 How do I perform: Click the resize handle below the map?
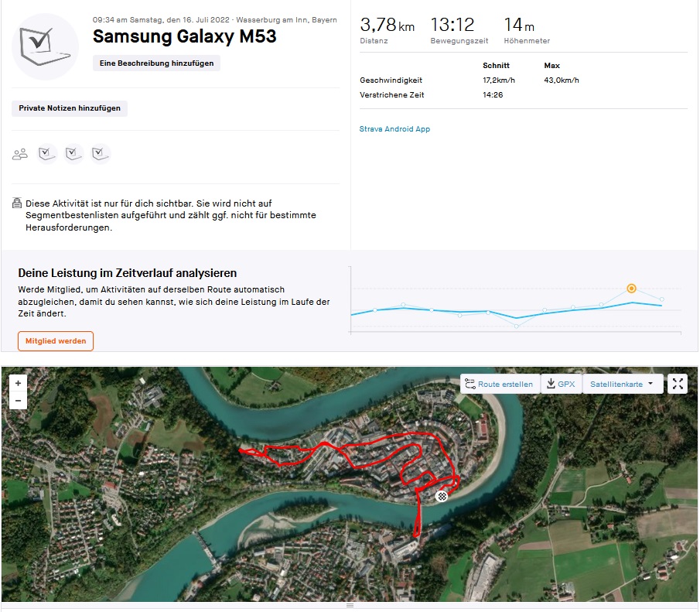tap(350, 606)
